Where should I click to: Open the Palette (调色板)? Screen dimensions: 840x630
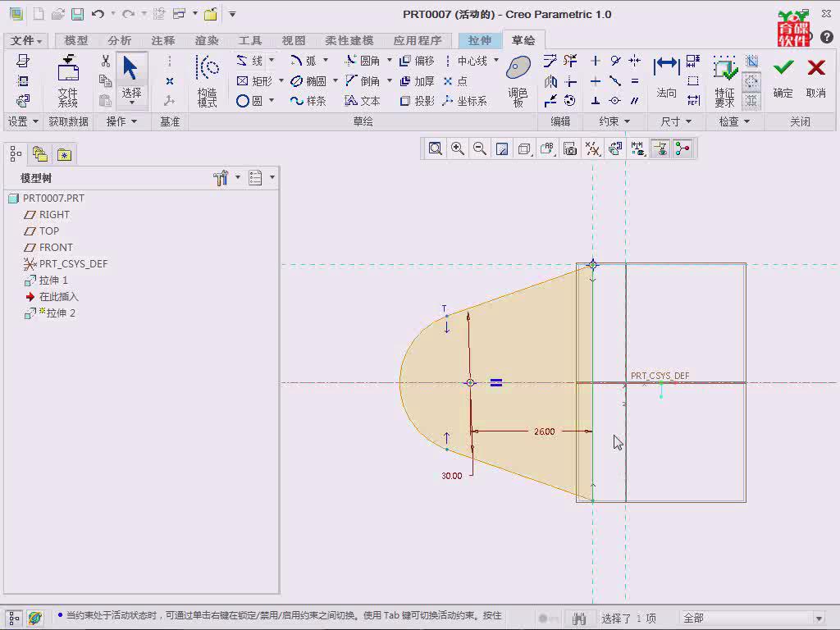click(x=518, y=81)
